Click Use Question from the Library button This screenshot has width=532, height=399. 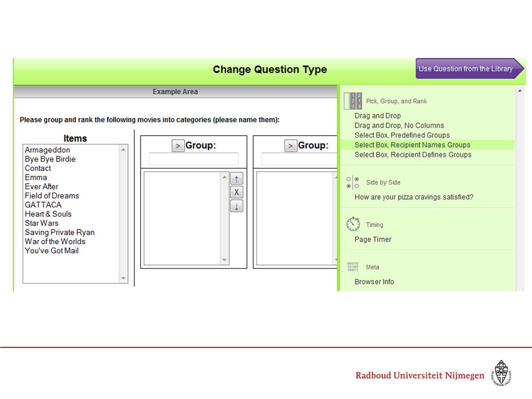[470, 69]
